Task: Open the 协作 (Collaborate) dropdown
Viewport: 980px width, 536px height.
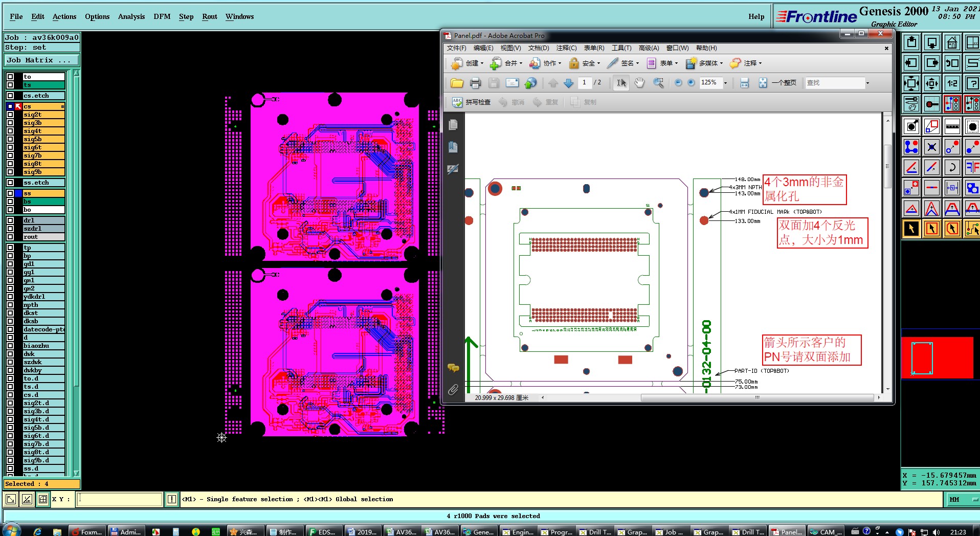Action: (545, 63)
